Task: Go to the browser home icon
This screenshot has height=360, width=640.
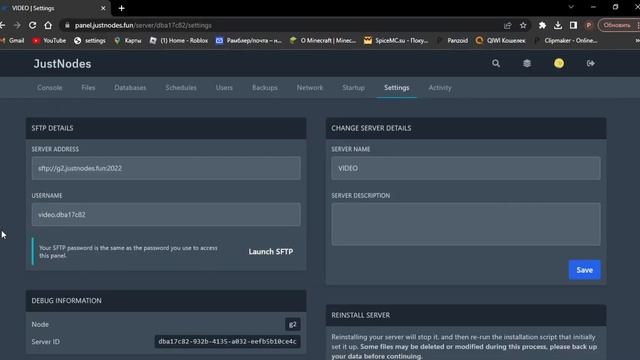Action: (x=48, y=25)
